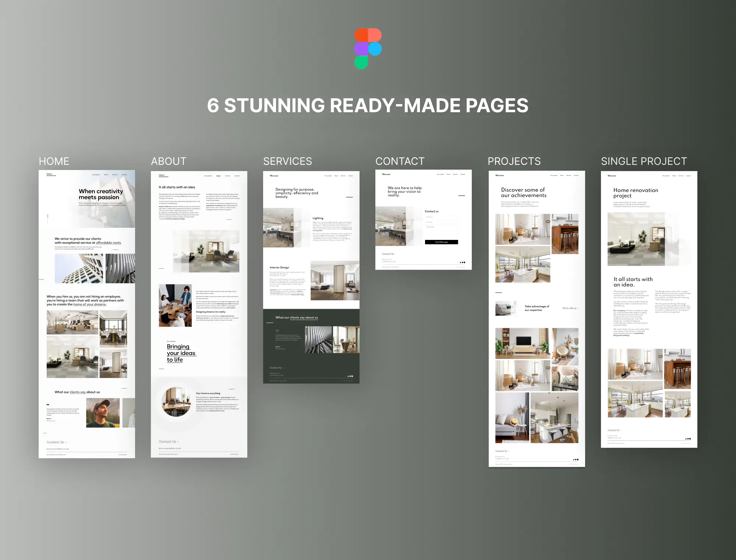The height and width of the screenshot is (560, 736).
Task: Click the triangle social icon in Contact page footer
Action: (x=460, y=262)
